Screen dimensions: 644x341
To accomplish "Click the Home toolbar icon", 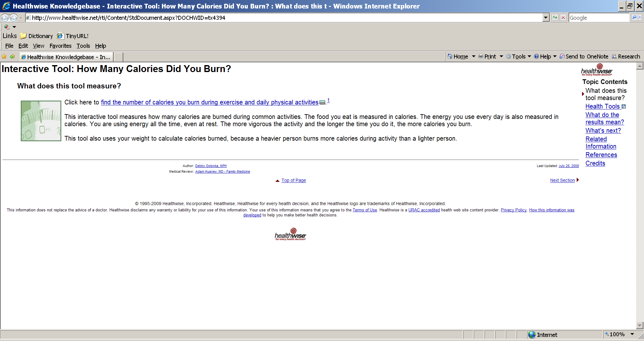I will 450,57.
